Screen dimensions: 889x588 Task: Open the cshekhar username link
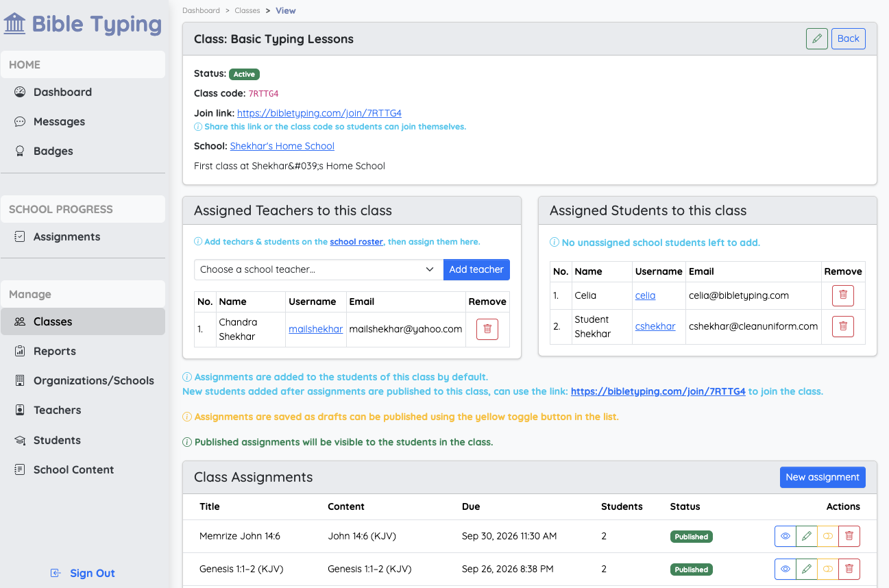(x=655, y=326)
